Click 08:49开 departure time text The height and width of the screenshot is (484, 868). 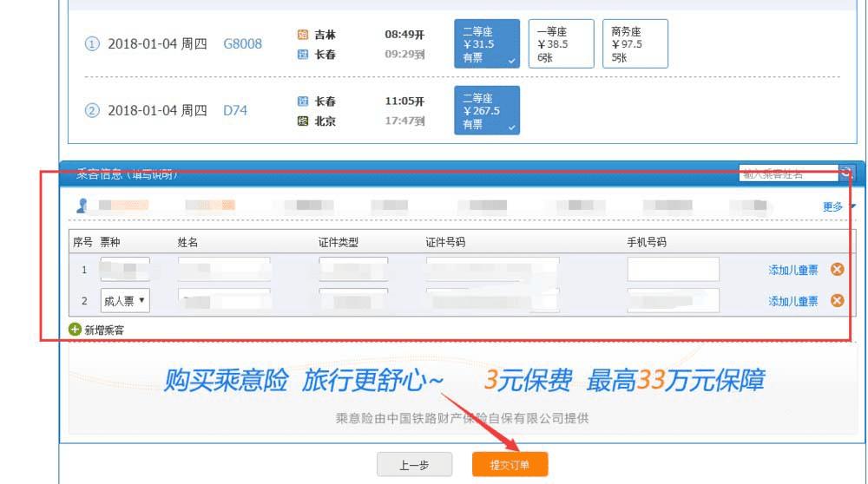(404, 35)
